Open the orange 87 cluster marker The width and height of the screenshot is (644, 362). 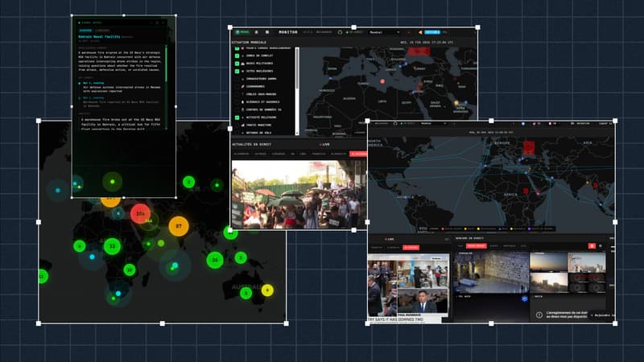click(179, 226)
